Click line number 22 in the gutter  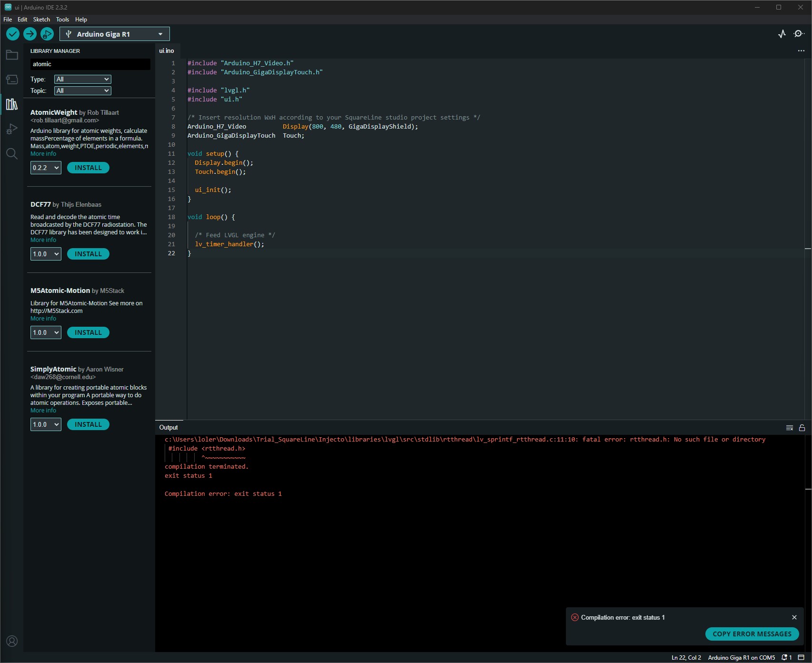(x=171, y=253)
